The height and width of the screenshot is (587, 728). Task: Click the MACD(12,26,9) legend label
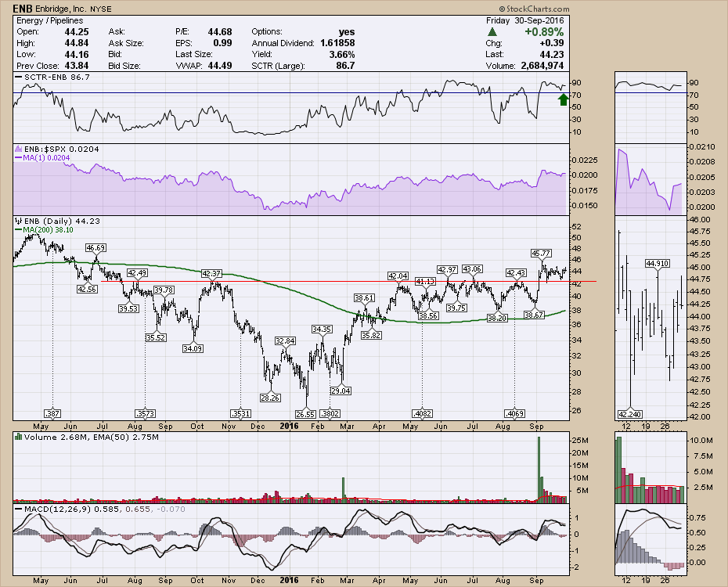pyautogui.click(x=104, y=509)
